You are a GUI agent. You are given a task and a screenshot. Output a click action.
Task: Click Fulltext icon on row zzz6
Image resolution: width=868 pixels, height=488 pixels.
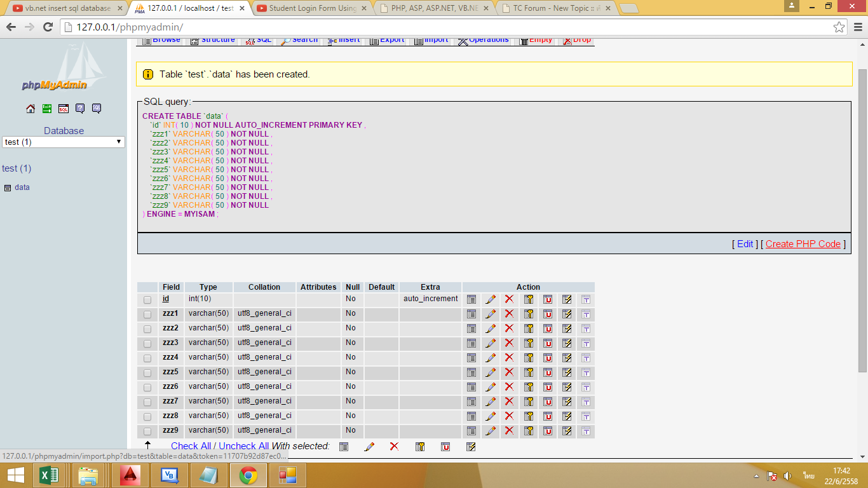(x=586, y=387)
